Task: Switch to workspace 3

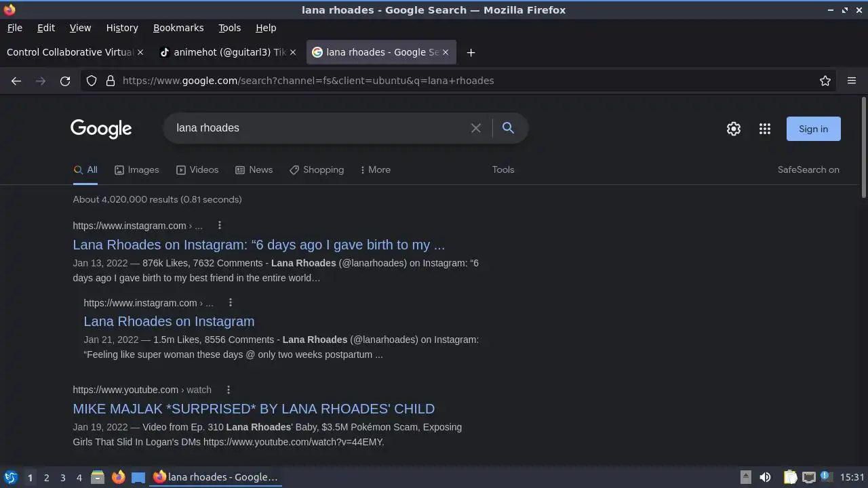Action: pyautogui.click(x=62, y=478)
